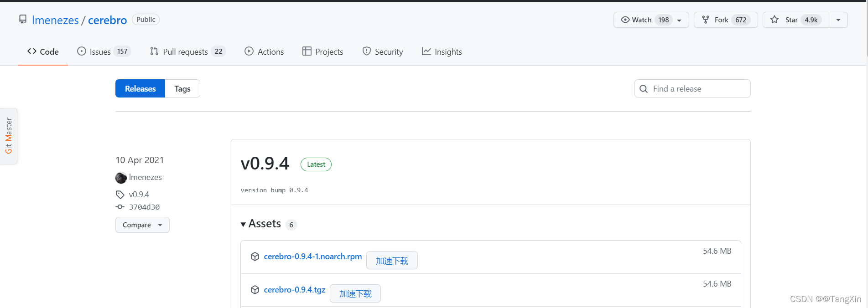Switch to the Tags view

click(182, 88)
